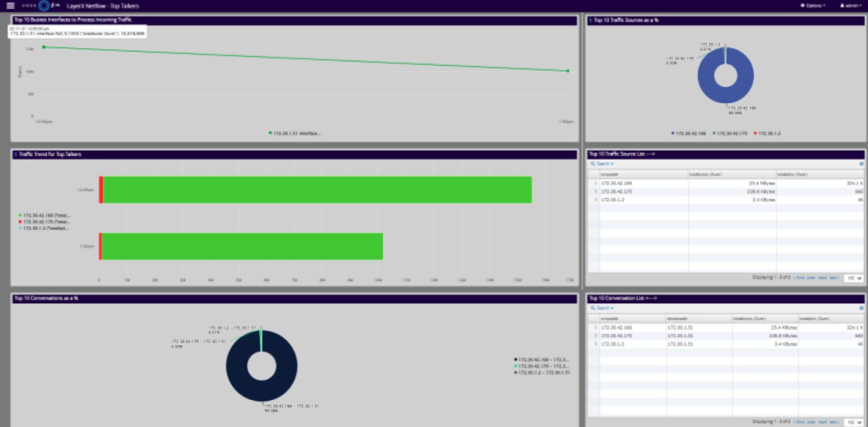
Task: Toggle 172.30.42.166 legend in Traffic Sources pie
Action: point(690,133)
